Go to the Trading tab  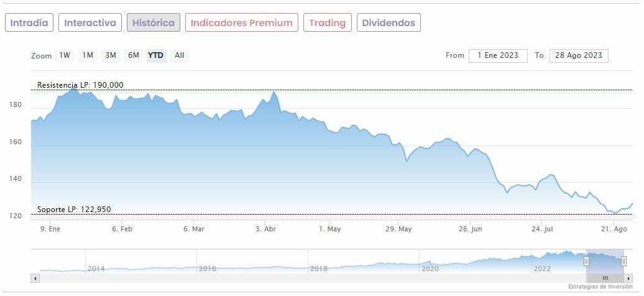pyautogui.click(x=327, y=23)
